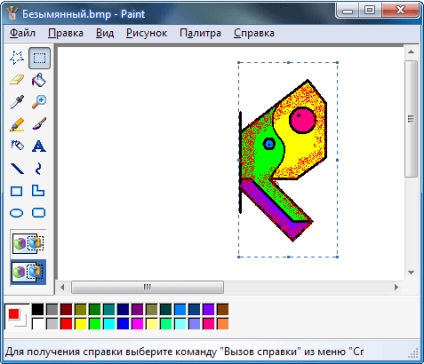Click the vertical scrollbar down arrow
The width and height of the screenshot is (424, 364).
[x=411, y=272]
